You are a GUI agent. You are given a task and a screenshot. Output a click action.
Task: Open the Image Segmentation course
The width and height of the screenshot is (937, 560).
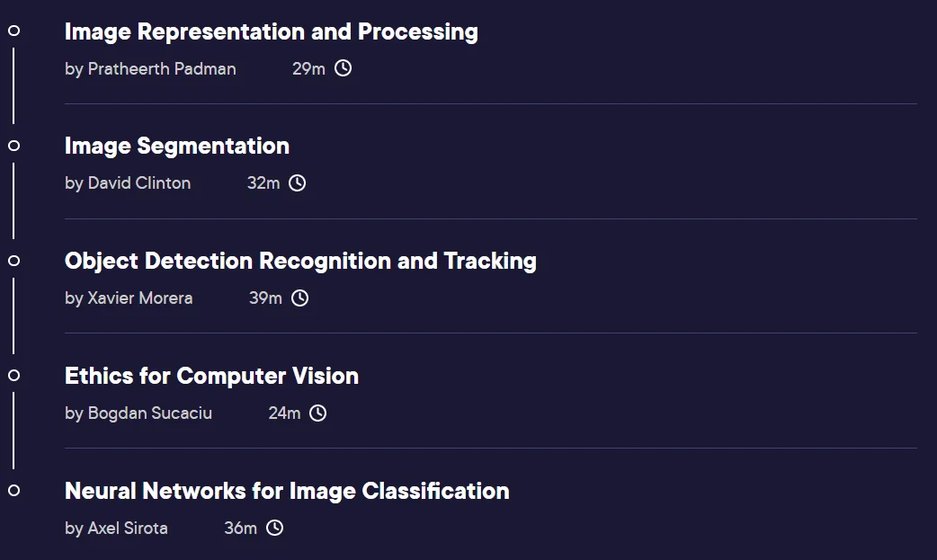click(177, 147)
